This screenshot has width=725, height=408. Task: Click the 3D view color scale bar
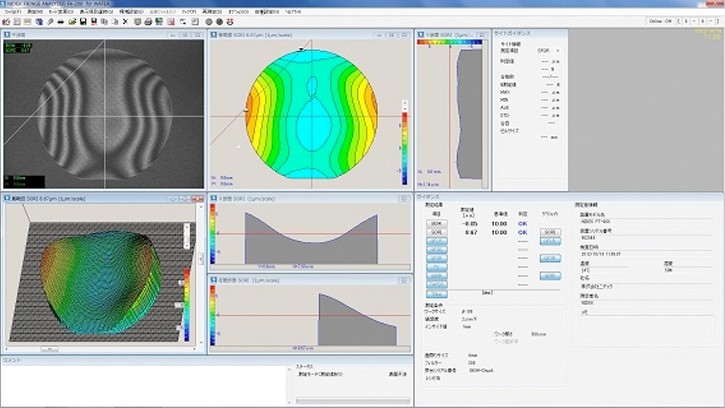pos(187,305)
